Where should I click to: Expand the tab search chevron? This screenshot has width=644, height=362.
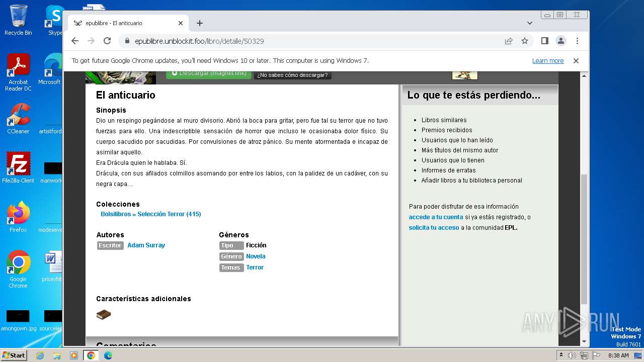tap(530, 23)
